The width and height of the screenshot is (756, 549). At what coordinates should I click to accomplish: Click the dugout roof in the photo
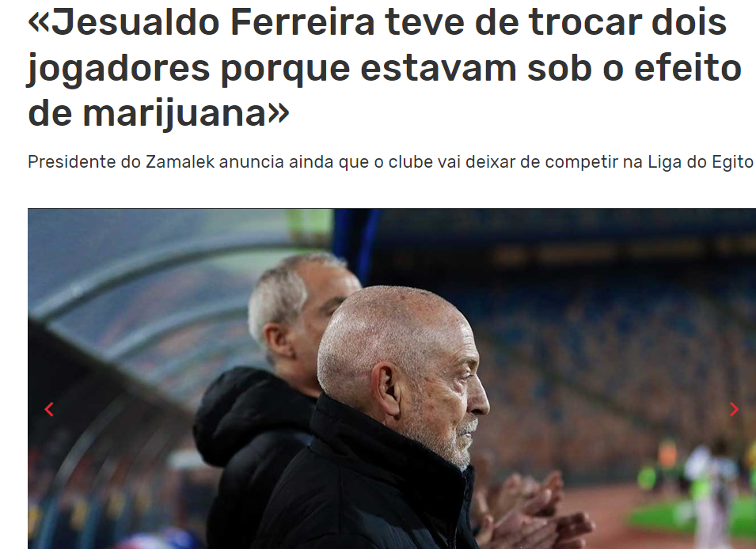pos(159,290)
